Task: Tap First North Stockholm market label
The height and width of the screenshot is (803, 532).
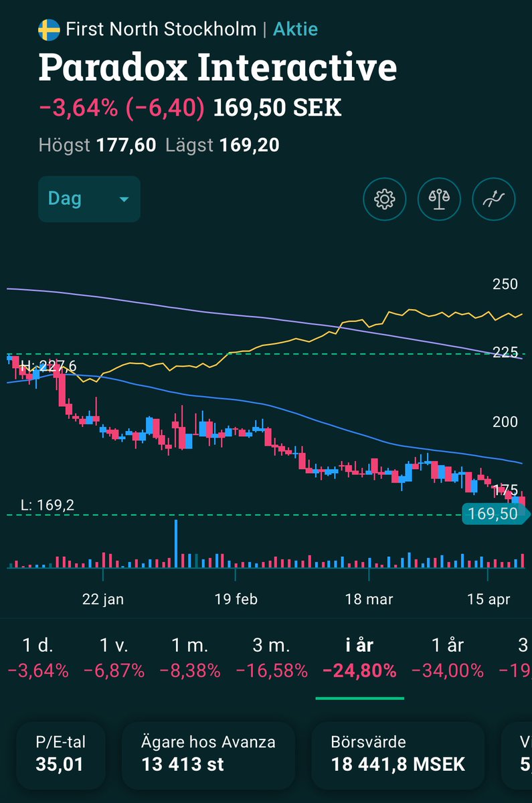Action: (161, 29)
